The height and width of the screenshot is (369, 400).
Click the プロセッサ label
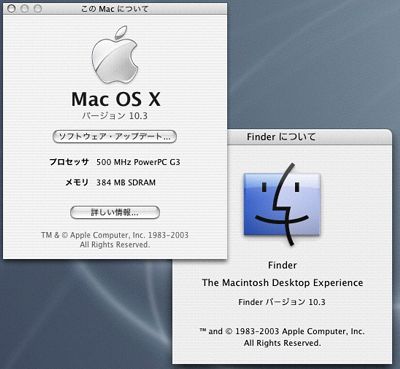point(69,162)
